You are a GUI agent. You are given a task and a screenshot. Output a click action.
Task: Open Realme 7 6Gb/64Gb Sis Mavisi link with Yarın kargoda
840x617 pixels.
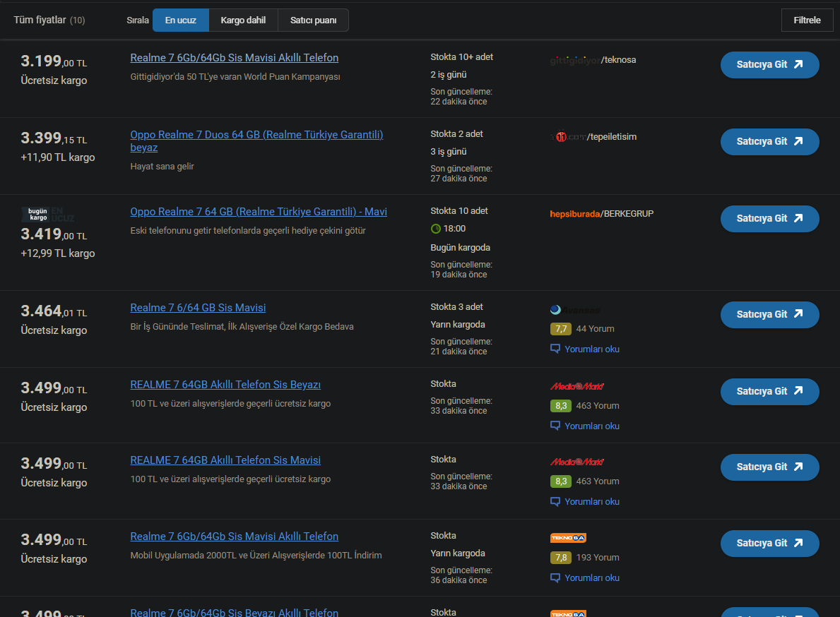(x=234, y=537)
